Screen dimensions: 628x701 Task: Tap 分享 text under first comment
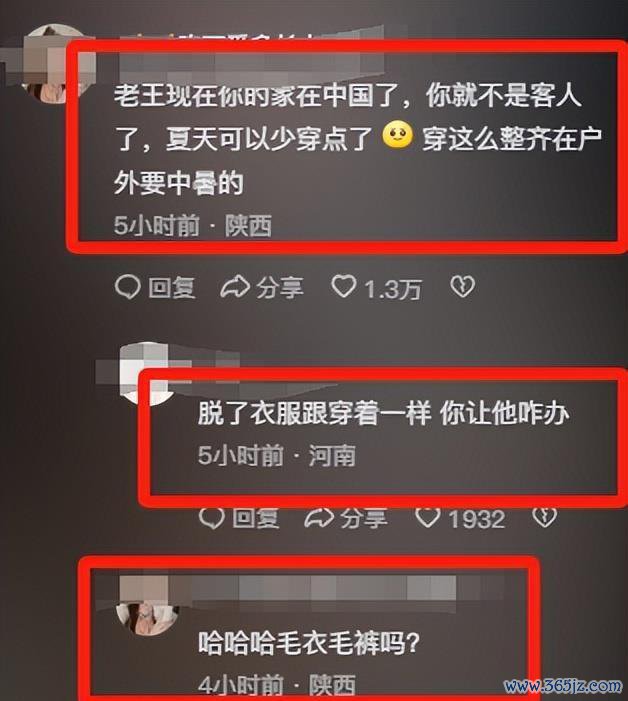click(280, 287)
